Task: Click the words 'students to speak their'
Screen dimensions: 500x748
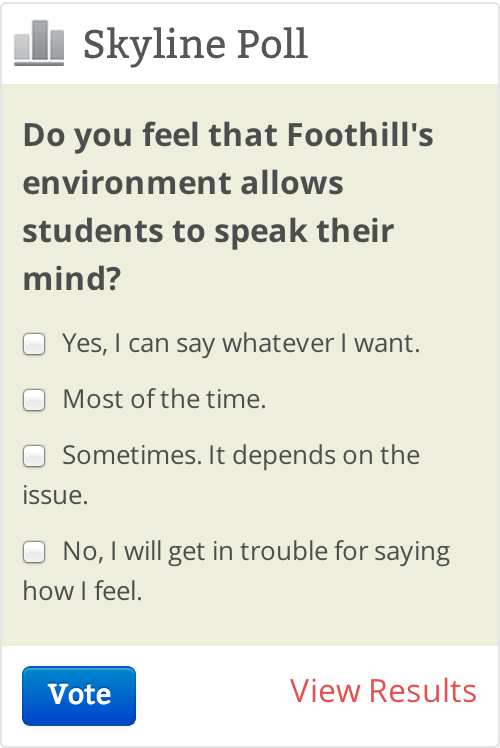Action: click(x=208, y=232)
